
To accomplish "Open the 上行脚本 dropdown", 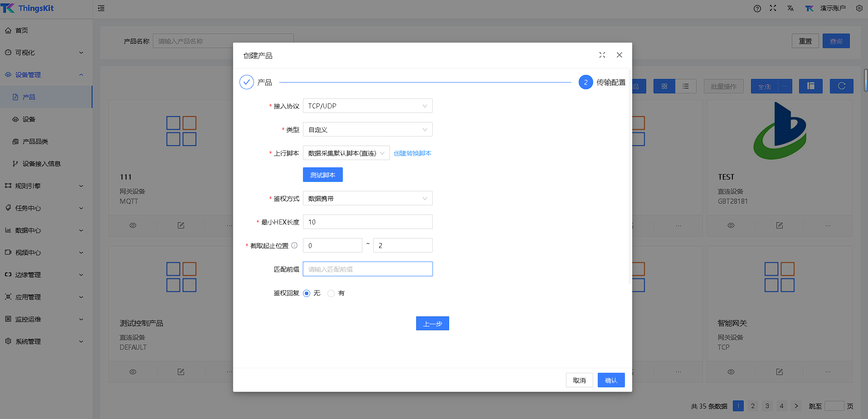I will coord(346,153).
